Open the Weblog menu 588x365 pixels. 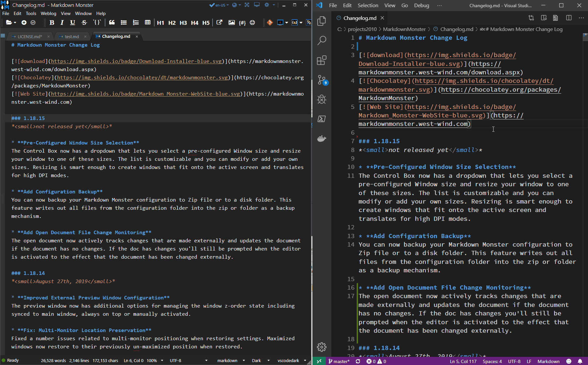pyautogui.click(x=48, y=13)
